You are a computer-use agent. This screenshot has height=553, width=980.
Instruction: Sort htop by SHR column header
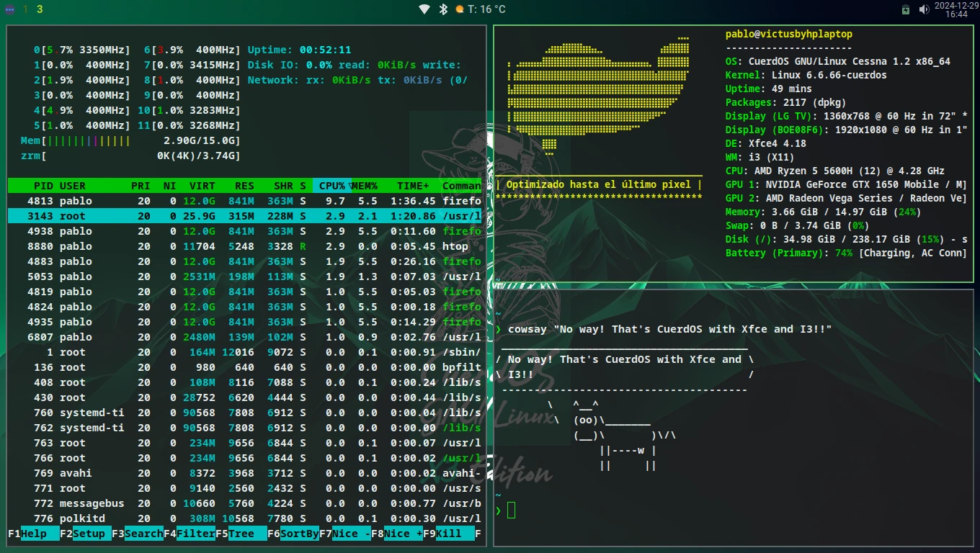283,186
